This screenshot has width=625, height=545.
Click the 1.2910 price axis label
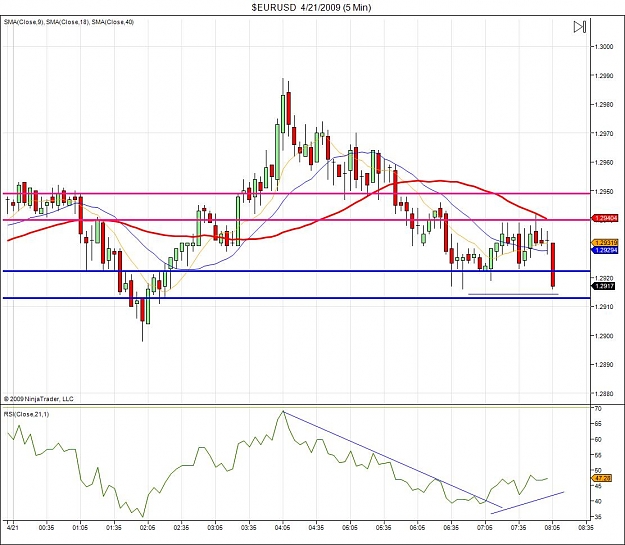[604, 307]
